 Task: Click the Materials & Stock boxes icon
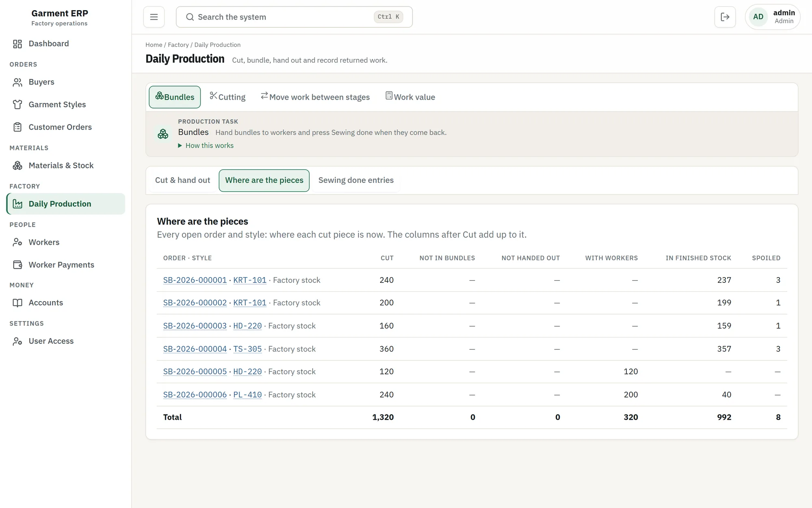pyautogui.click(x=17, y=166)
